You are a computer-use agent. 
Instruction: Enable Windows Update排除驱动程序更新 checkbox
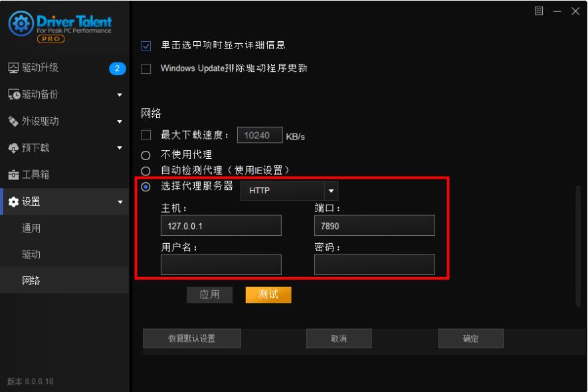click(147, 68)
